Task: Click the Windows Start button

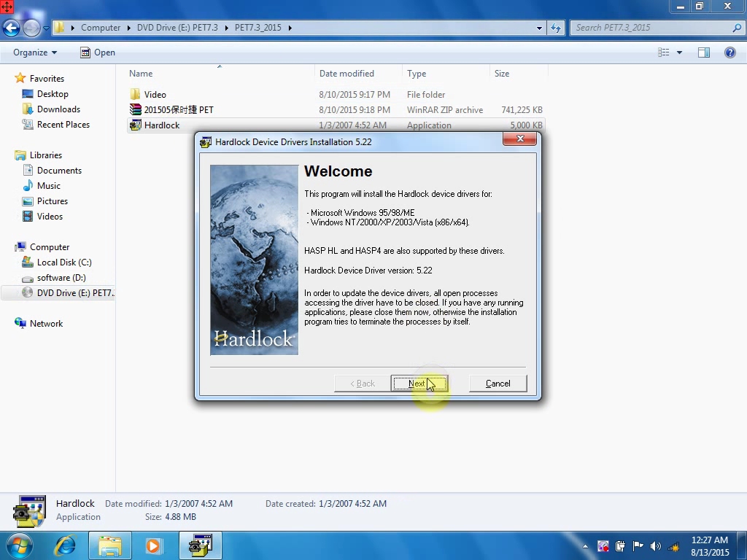Action: (20, 545)
